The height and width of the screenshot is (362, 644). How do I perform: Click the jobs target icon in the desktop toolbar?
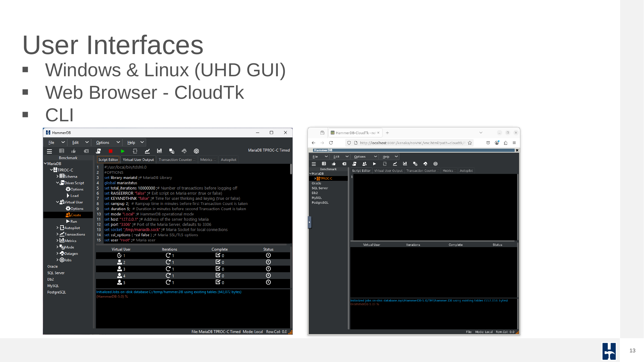pyautogui.click(x=196, y=151)
